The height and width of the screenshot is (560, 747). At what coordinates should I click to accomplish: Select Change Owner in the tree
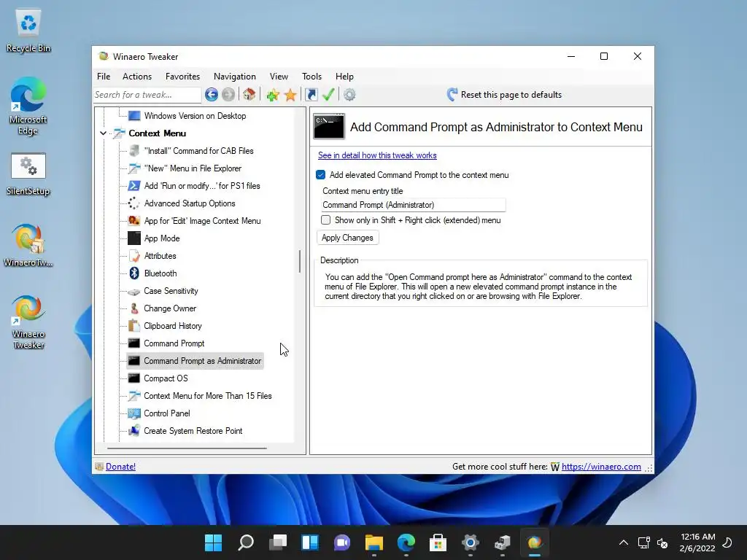point(169,308)
